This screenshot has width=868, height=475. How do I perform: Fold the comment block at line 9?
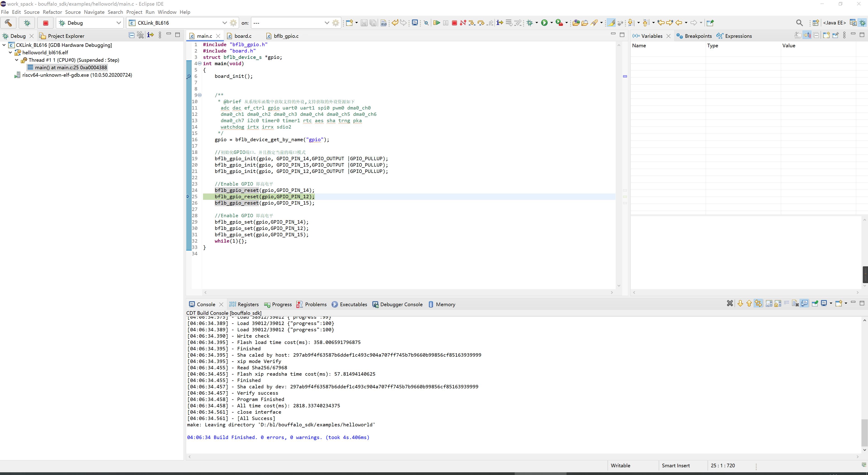click(x=200, y=95)
